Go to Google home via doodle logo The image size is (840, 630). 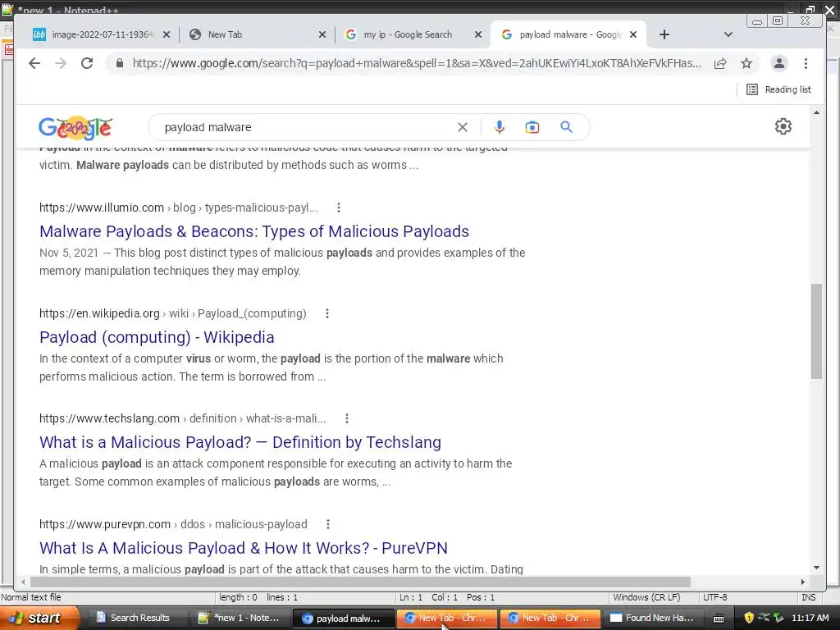tap(75, 128)
